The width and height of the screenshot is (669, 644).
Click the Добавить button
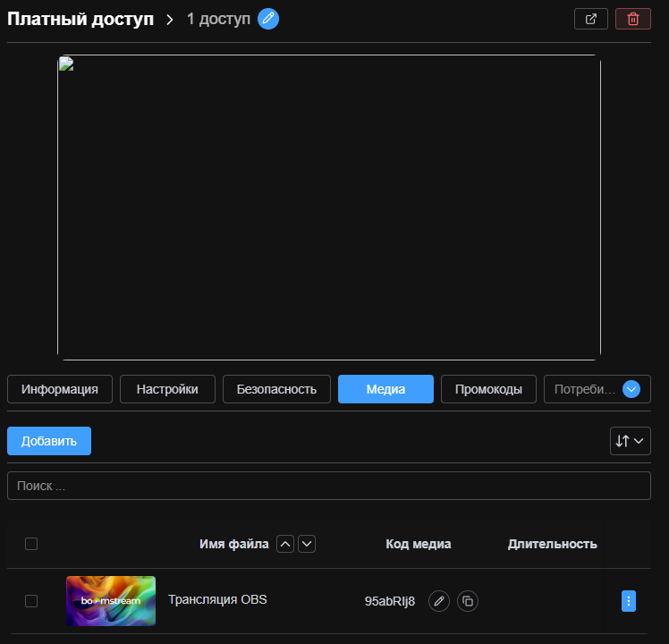pyautogui.click(x=49, y=441)
